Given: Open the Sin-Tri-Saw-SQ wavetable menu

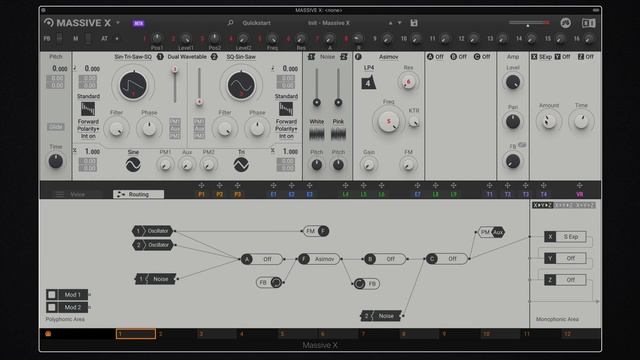Looking at the screenshot, I should click(133, 57).
